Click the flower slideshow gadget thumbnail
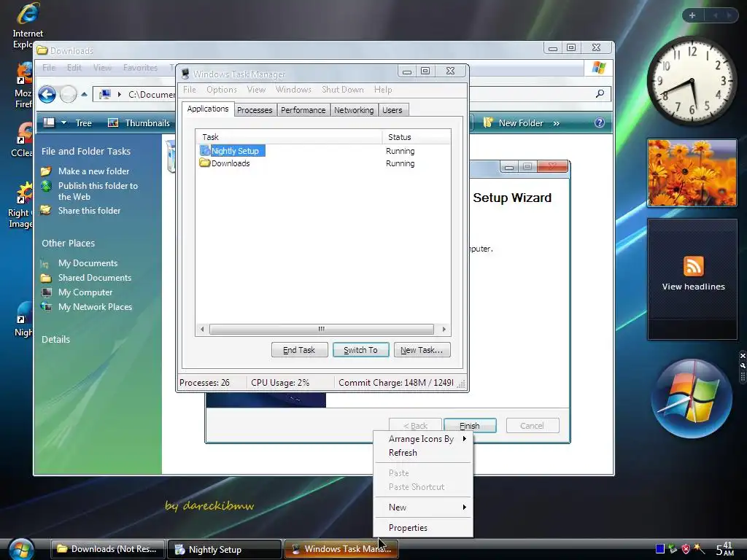747x560 pixels. [x=692, y=173]
